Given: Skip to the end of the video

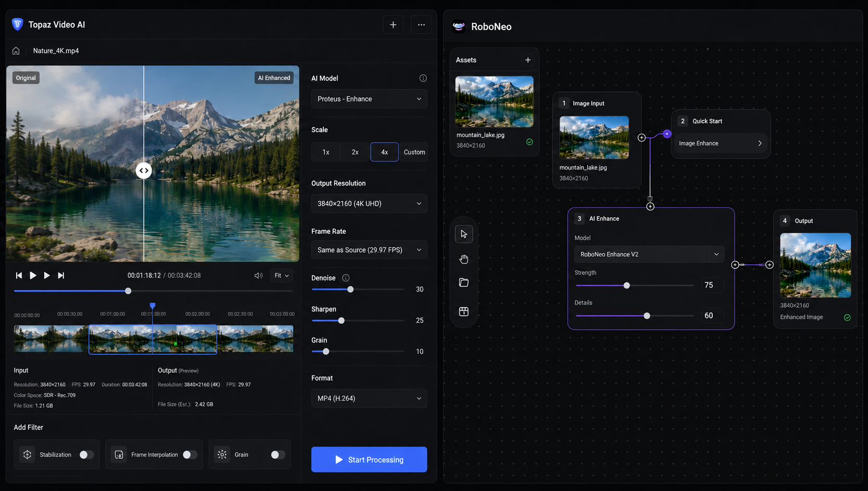Looking at the screenshot, I should (61, 275).
